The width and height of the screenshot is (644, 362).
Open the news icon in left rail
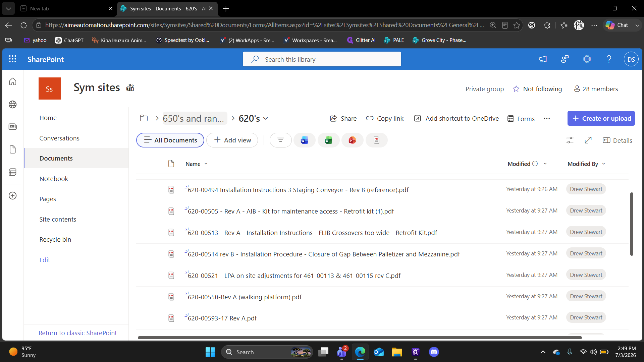click(12, 127)
